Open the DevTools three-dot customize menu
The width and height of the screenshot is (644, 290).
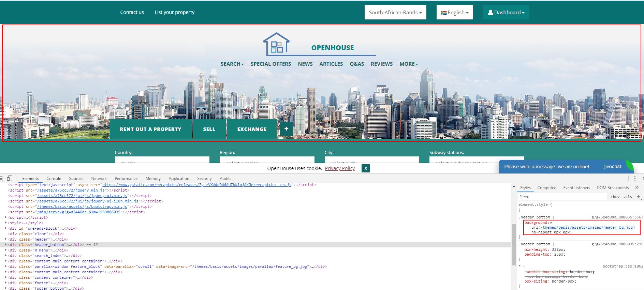point(635,178)
